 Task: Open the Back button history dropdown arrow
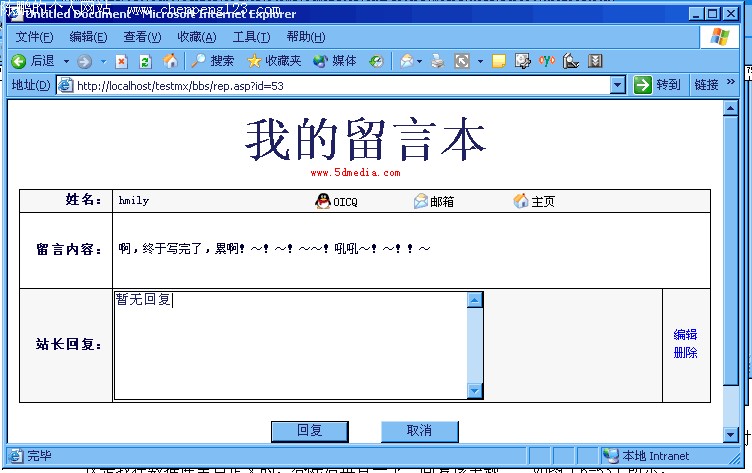(x=66, y=61)
